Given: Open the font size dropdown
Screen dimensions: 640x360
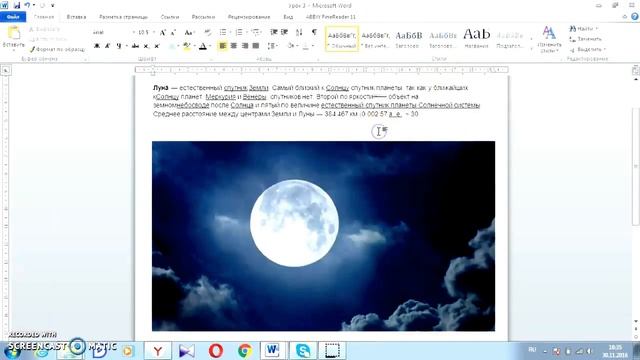Looking at the screenshot, I should click(x=154, y=32).
